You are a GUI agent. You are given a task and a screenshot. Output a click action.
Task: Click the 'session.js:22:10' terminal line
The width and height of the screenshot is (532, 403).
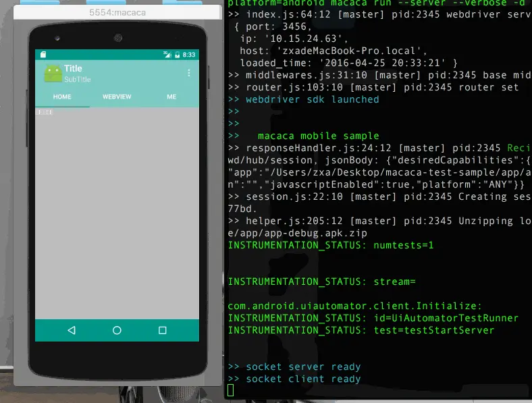tap(379, 196)
